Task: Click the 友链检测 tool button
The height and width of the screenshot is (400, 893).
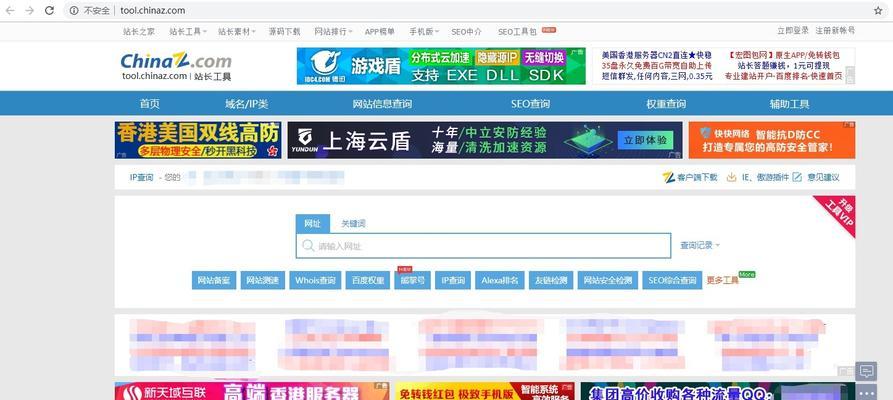Action: 551,280
